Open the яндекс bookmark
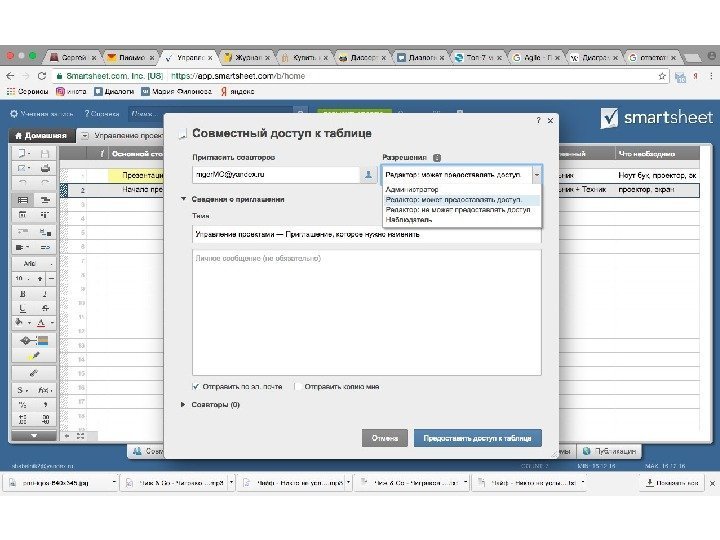 click(237, 91)
